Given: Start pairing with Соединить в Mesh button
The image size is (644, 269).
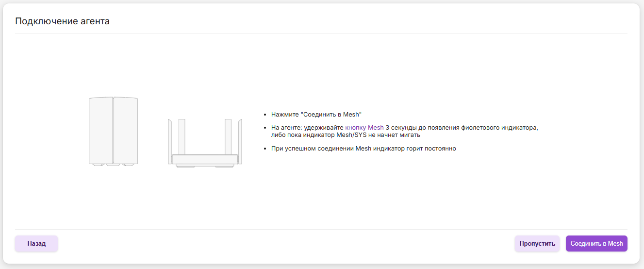Looking at the screenshot, I should (x=596, y=244).
